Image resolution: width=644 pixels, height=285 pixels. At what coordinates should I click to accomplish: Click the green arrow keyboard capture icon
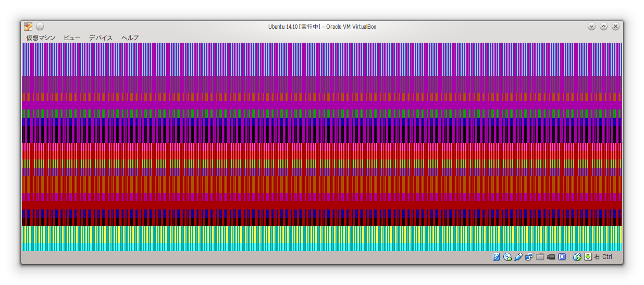tap(588, 257)
